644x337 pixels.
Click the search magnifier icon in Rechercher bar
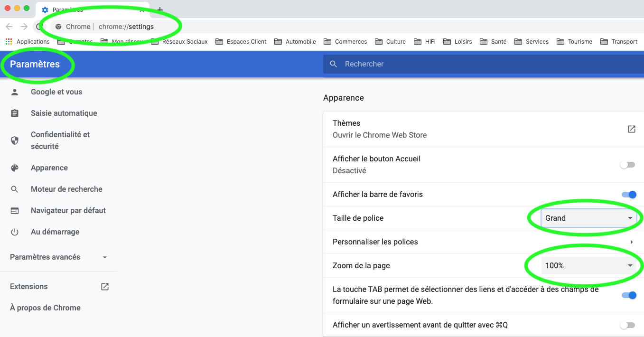pos(334,64)
